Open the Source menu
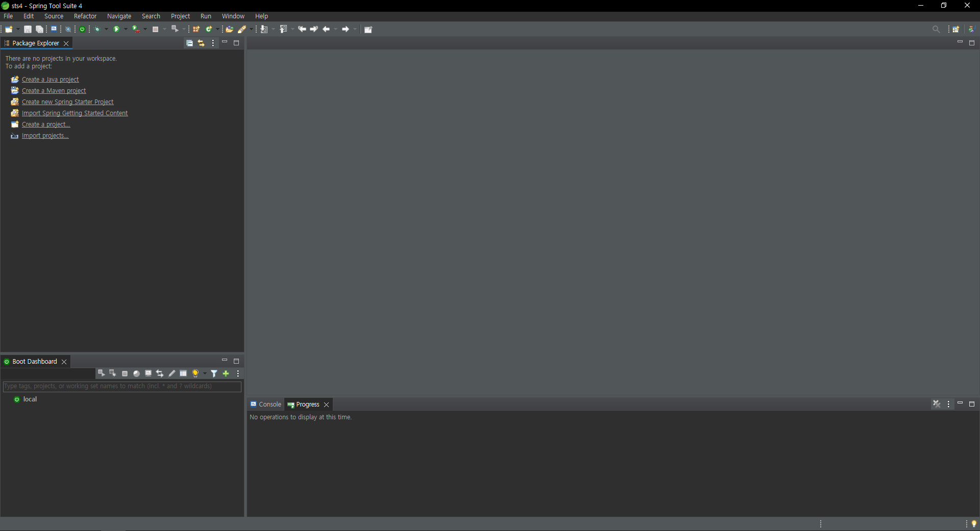 (x=54, y=16)
